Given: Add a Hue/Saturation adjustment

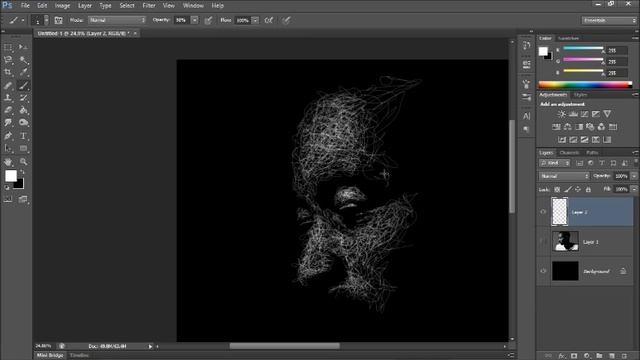Looking at the screenshot, I should point(556,127).
